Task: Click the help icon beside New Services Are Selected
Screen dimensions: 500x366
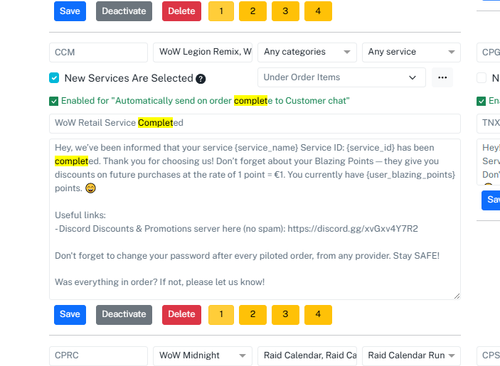Action: pyautogui.click(x=201, y=79)
